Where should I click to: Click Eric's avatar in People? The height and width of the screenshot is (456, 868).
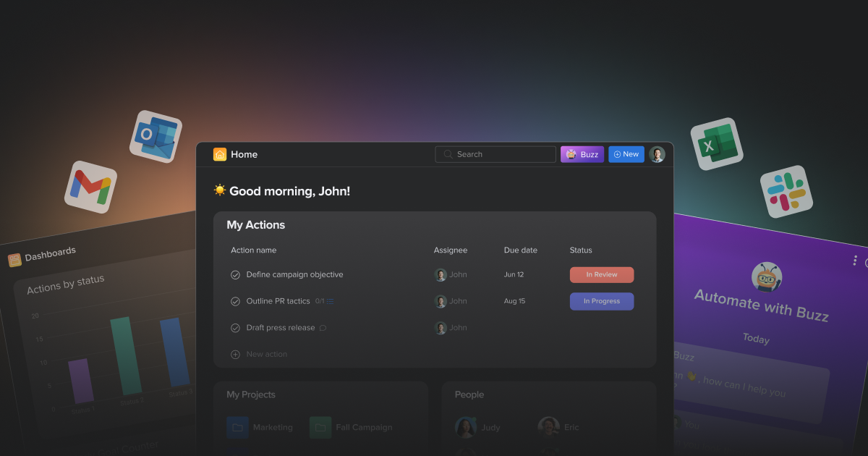click(549, 428)
